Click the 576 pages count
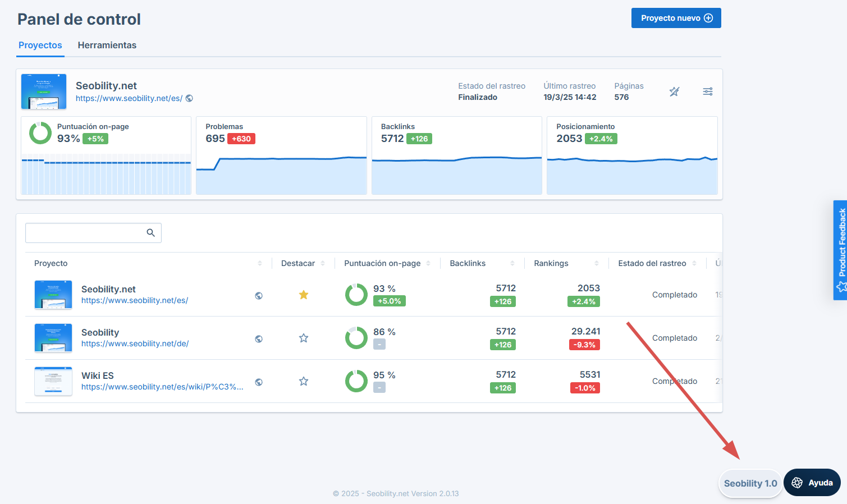The image size is (847, 504). 621,97
